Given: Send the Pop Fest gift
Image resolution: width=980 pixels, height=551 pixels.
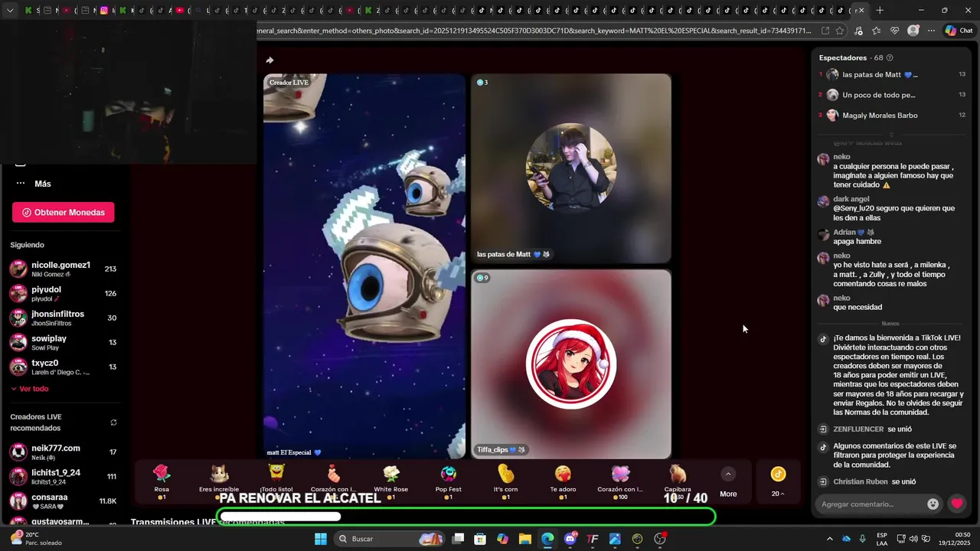Looking at the screenshot, I should (x=449, y=481).
